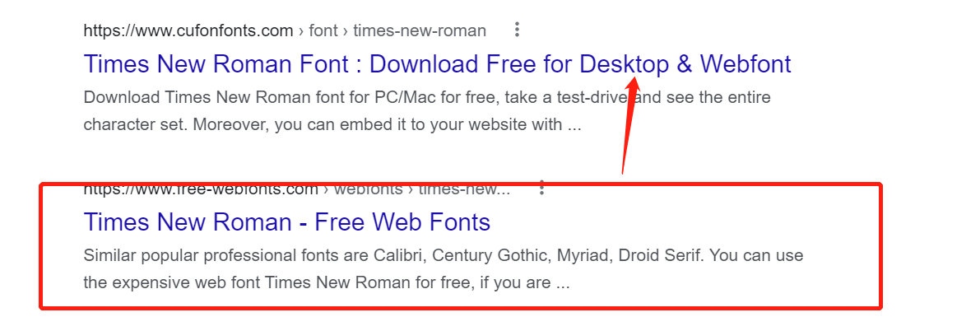Click the free-webfonts.com URL breadcrumb
Image resolution: width=980 pixels, height=331 pixels.
[297, 189]
